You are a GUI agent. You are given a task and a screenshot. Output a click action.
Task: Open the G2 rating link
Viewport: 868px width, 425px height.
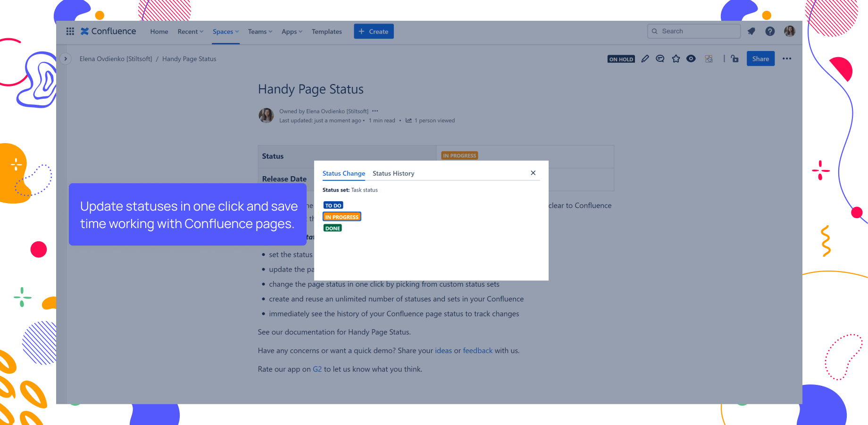pos(317,369)
